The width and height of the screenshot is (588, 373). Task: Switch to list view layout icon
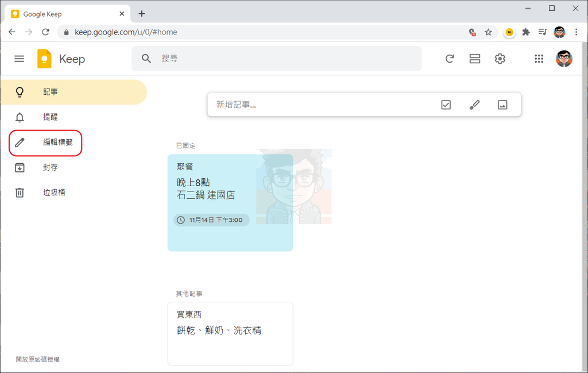[475, 59]
